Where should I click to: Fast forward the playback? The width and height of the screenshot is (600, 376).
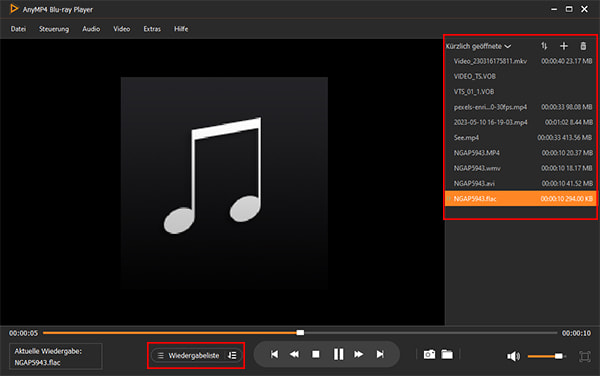[359, 355]
